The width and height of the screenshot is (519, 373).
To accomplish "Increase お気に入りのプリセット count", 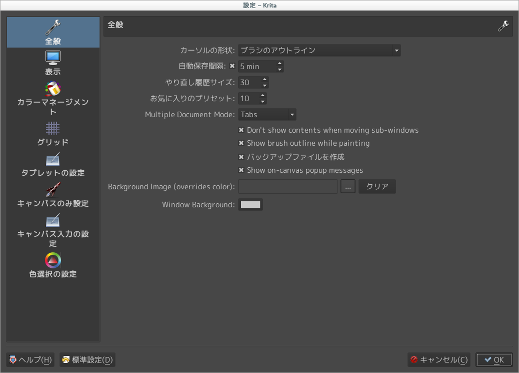I will click(263, 95).
